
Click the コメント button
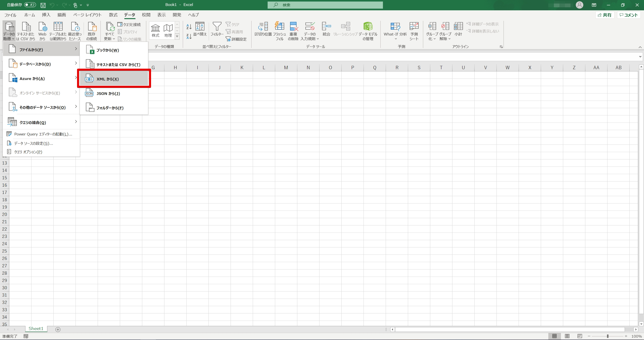629,15
